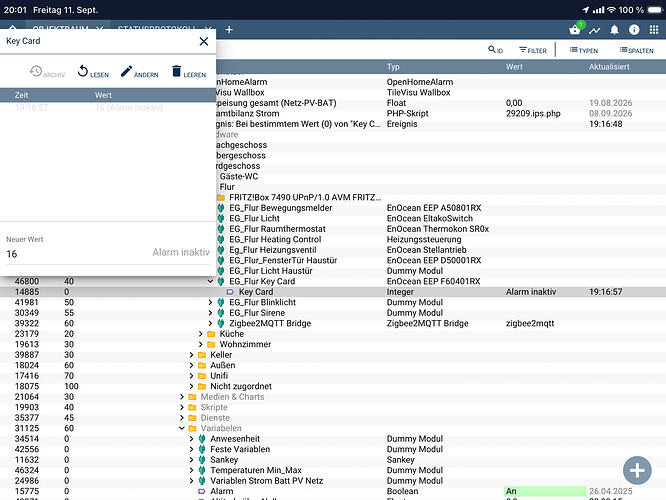Select the Skripte folder row

tap(333, 407)
